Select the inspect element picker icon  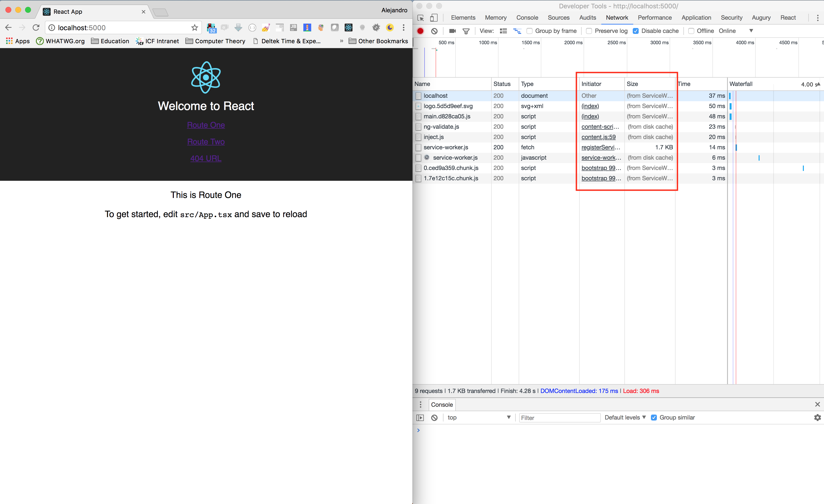coord(421,18)
